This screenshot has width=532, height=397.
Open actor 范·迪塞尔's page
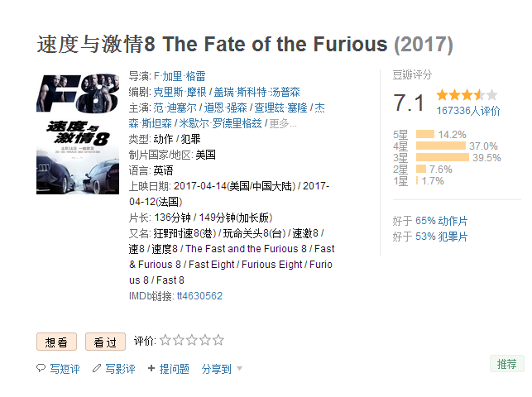click(x=175, y=108)
